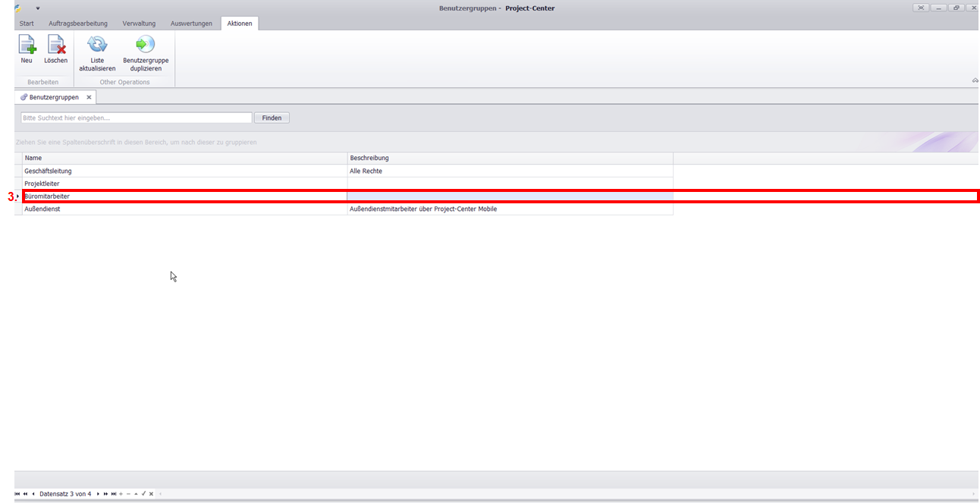Viewport: 980px width, 503px height.
Task: Click the search text input field
Action: pos(137,118)
